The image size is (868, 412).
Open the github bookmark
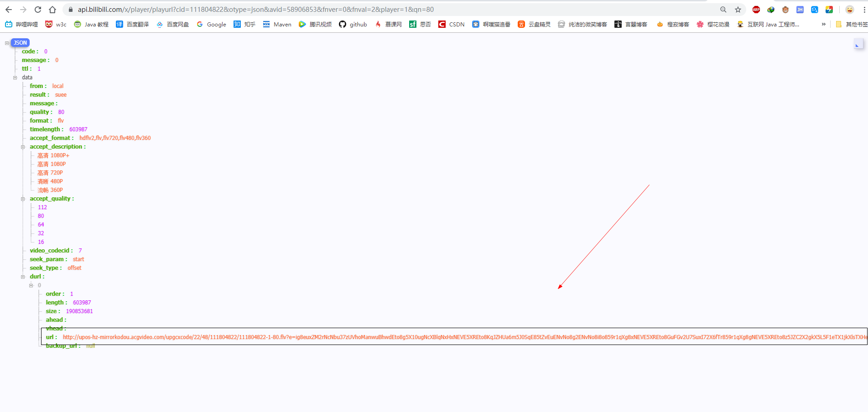353,24
